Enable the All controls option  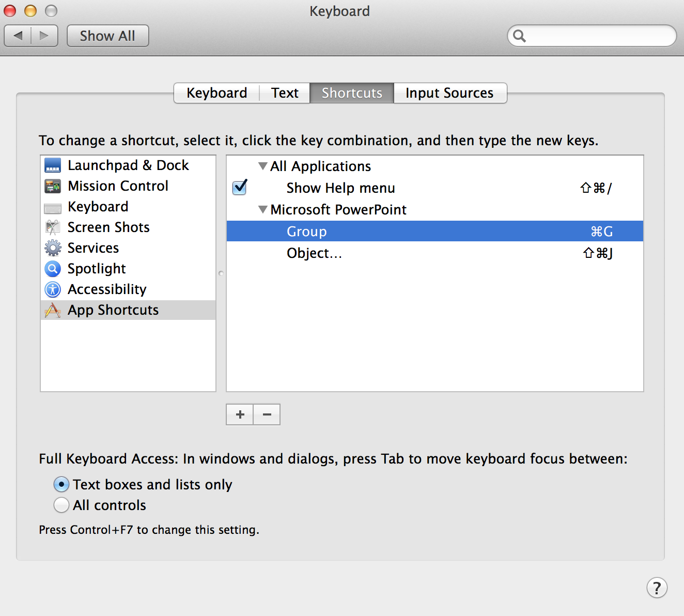61,505
